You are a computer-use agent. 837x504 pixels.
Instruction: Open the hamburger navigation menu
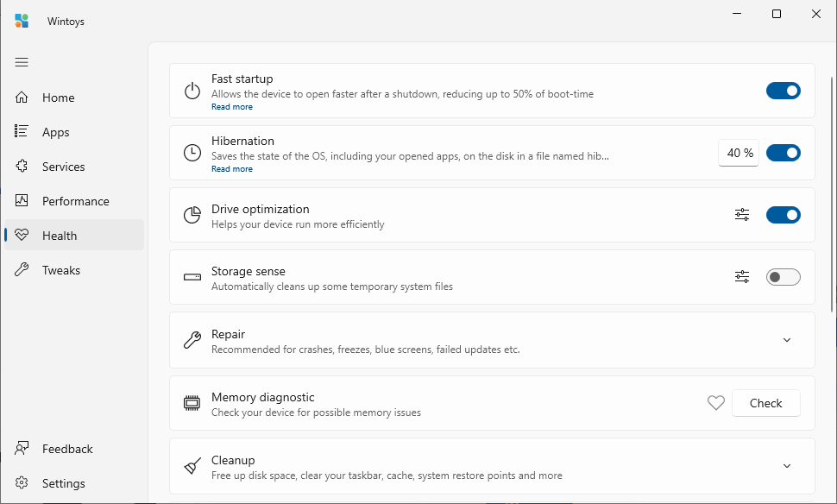click(x=22, y=62)
